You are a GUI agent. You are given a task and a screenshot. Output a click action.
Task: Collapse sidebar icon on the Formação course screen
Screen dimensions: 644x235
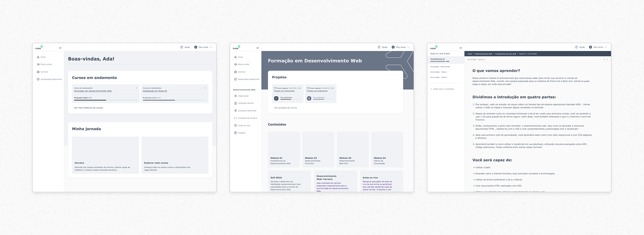(x=258, y=48)
